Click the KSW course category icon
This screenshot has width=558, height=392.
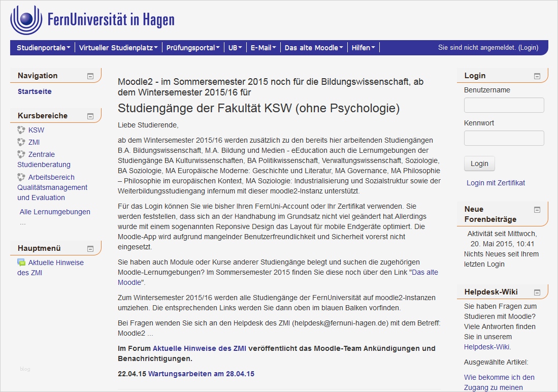21,130
